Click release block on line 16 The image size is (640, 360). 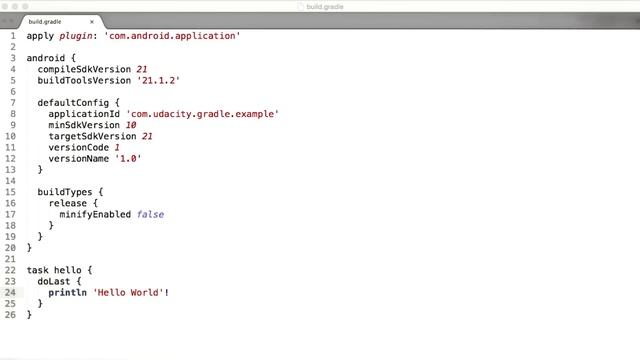[x=68, y=203]
